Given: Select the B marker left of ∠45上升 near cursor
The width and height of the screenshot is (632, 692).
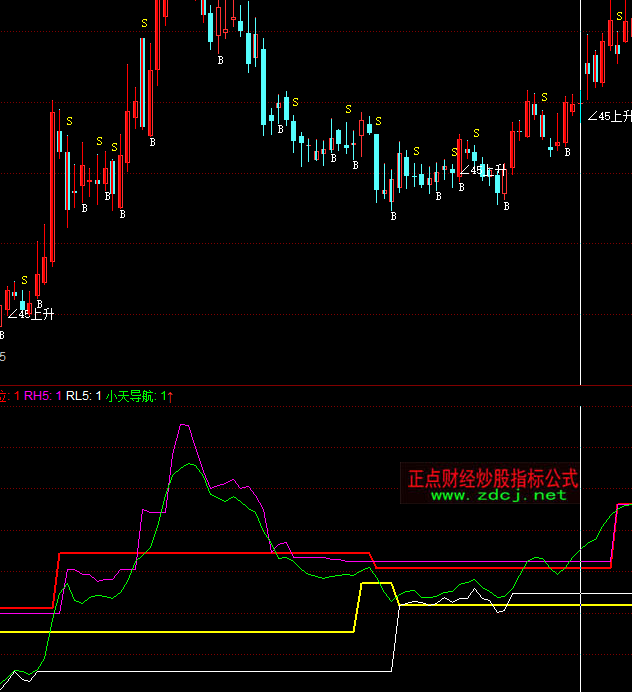Looking at the screenshot, I should coord(567,152).
